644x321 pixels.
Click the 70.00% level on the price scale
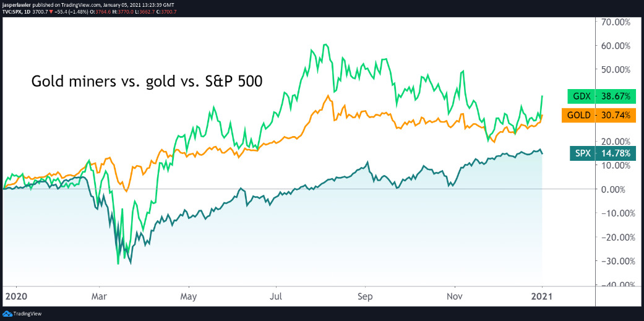coord(614,22)
